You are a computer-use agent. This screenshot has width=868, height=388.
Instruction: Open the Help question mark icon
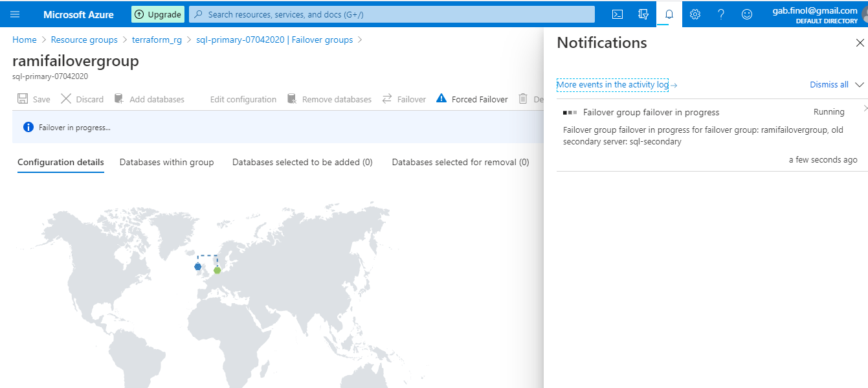pos(721,14)
